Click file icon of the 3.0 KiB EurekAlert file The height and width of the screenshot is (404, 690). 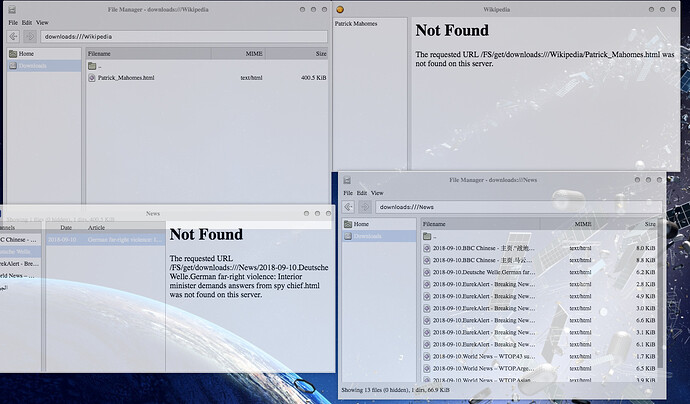click(426, 309)
